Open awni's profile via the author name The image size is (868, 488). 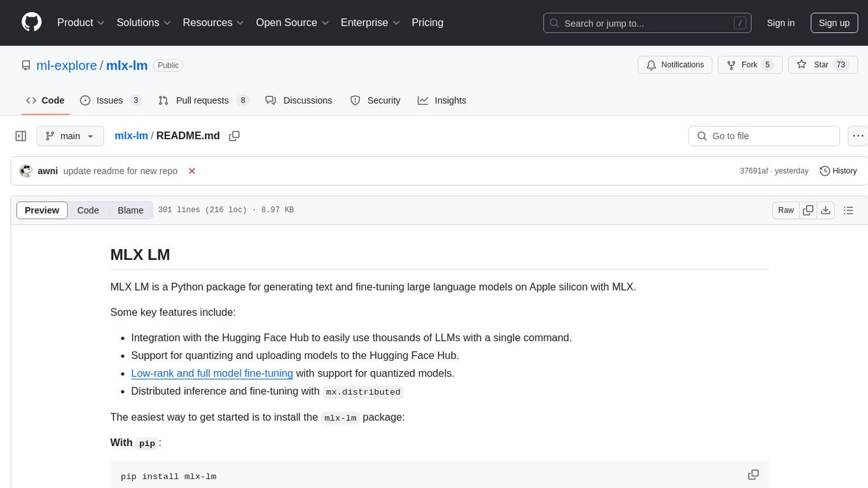[48, 171]
